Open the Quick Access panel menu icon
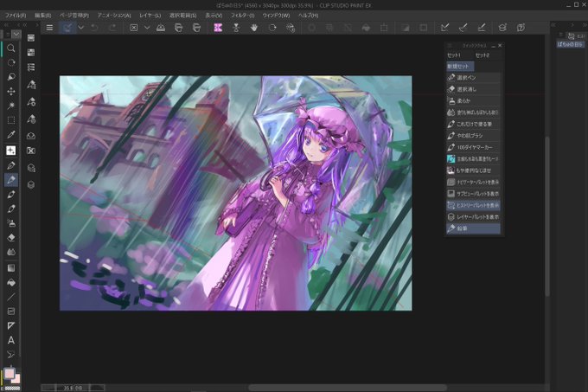This screenshot has height=392, width=588. point(450,45)
